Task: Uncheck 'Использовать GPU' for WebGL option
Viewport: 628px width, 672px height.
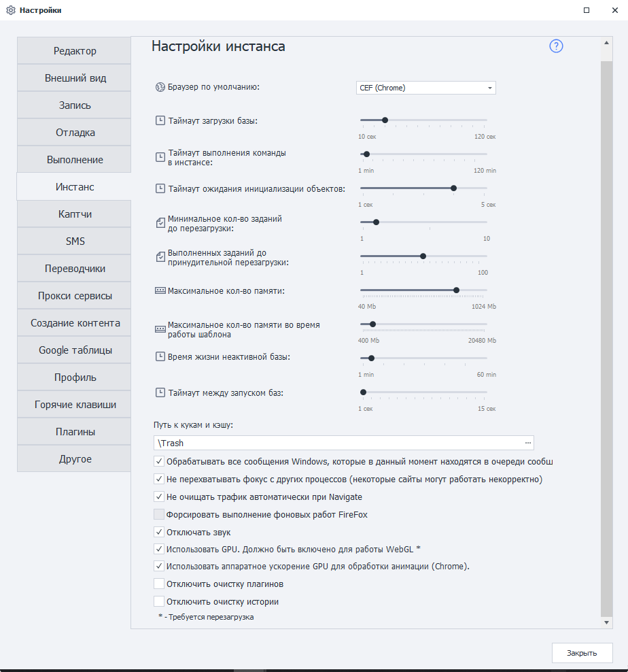Action: pyautogui.click(x=159, y=549)
